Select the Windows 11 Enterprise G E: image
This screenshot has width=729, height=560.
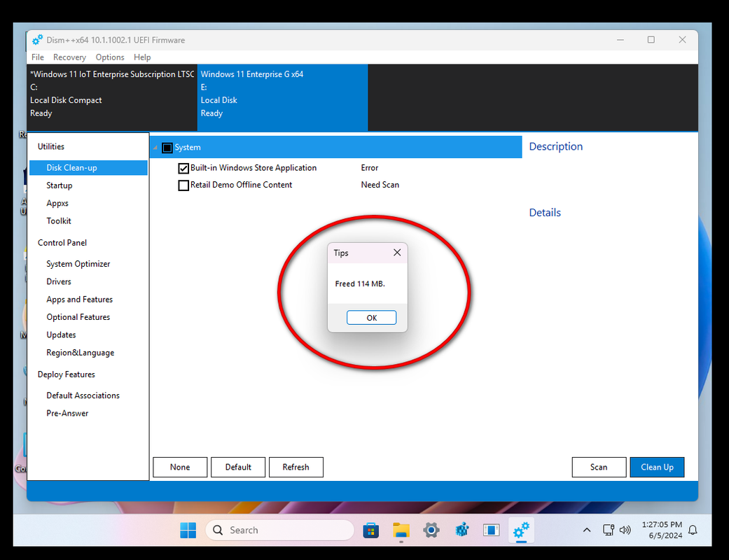pos(283,97)
